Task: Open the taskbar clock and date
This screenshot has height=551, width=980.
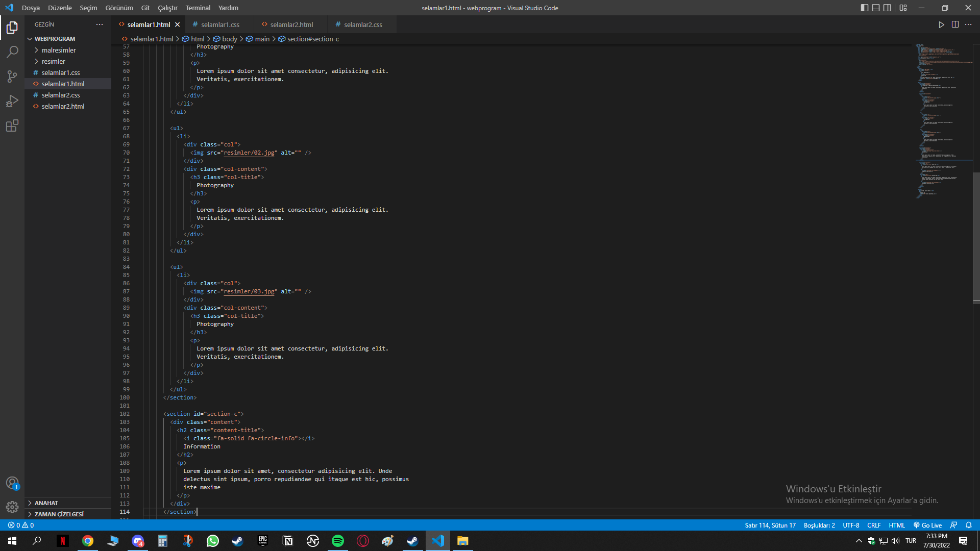Action: point(936,541)
